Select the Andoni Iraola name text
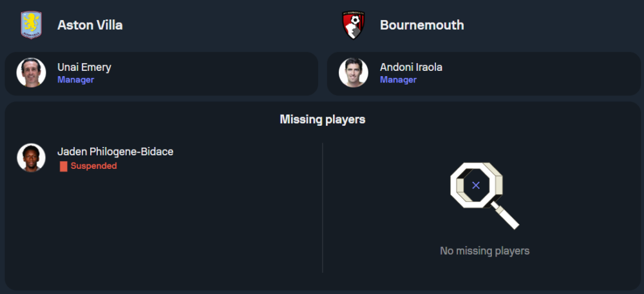This screenshot has width=644, height=294. 411,67
